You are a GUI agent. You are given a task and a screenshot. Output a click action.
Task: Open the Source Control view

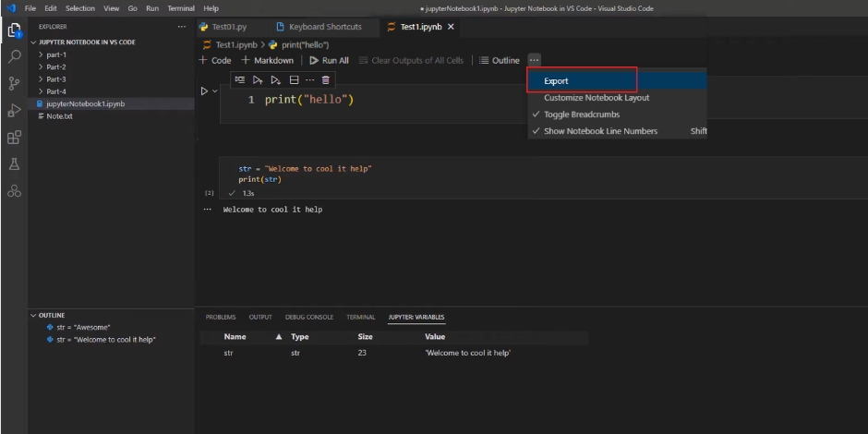[x=15, y=84]
